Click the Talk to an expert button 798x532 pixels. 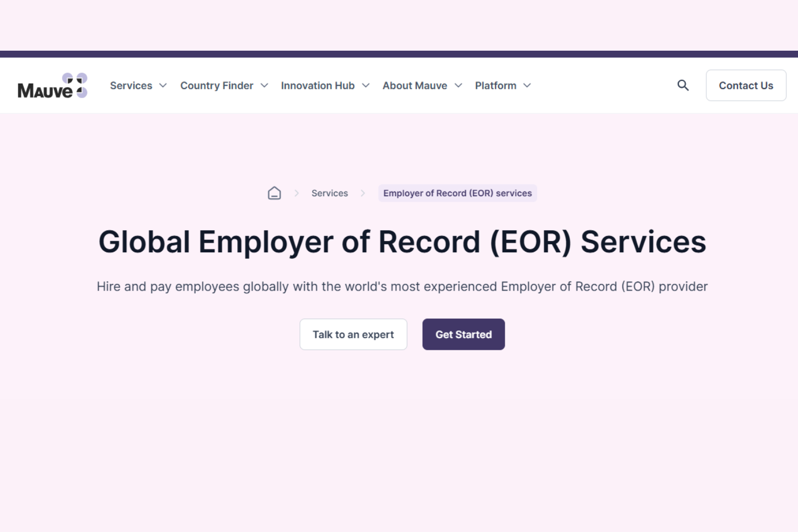[x=353, y=334]
